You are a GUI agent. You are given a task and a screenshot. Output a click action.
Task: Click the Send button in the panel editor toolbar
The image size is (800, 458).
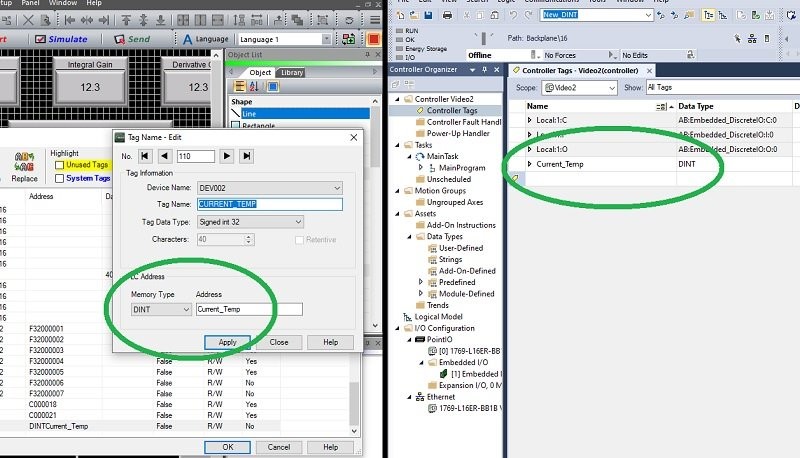132,39
